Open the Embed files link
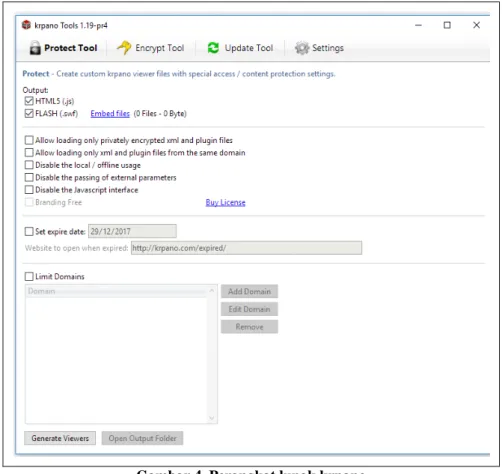Screen dimensions: 502x474 110,114
